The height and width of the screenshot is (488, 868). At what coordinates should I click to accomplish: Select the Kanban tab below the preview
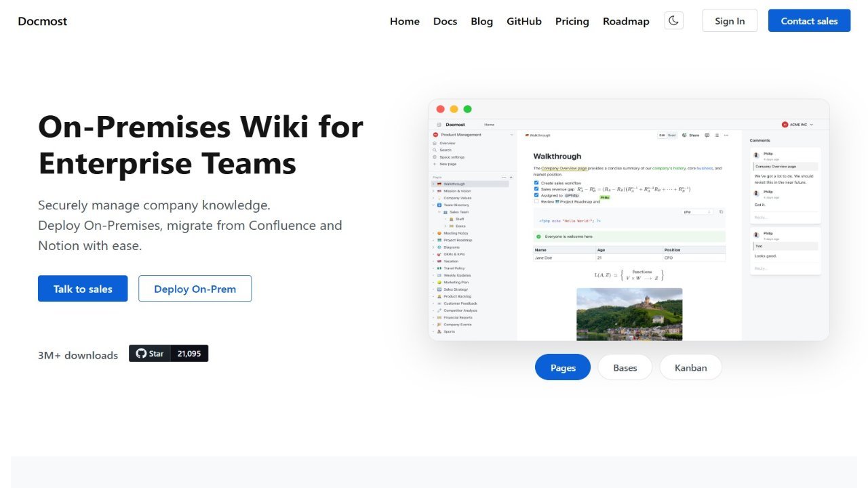pyautogui.click(x=690, y=367)
